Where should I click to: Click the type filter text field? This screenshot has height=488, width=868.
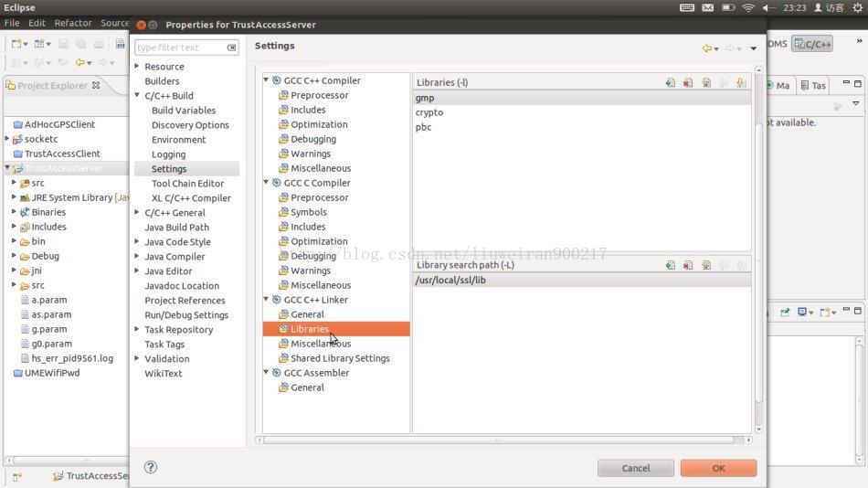[181, 48]
